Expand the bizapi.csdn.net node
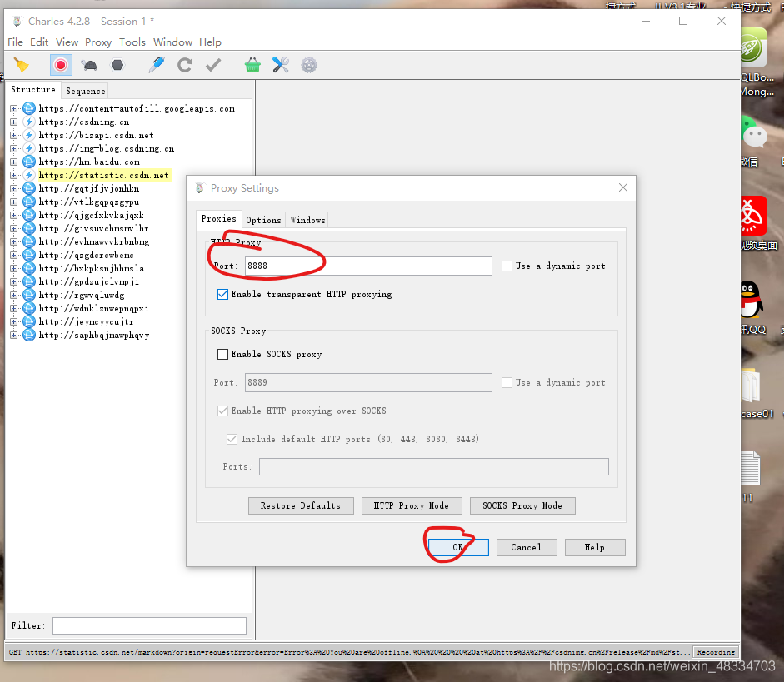This screenshot has width=784, height=682. pos(14,136)
